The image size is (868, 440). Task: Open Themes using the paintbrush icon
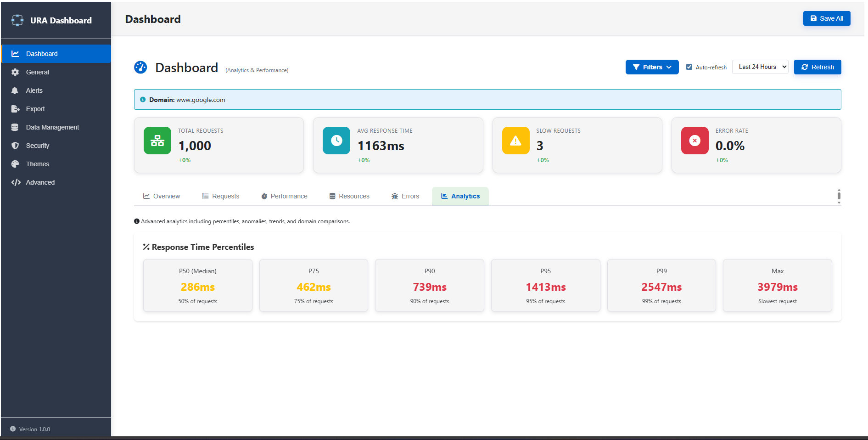tap(16, 164)
